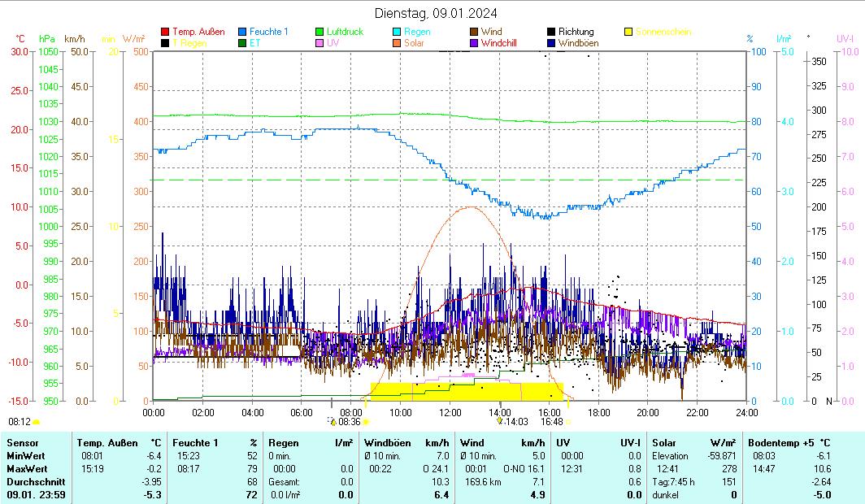
Task: Click the red Temp. Außen legend swatch
Action: point(164,32)
